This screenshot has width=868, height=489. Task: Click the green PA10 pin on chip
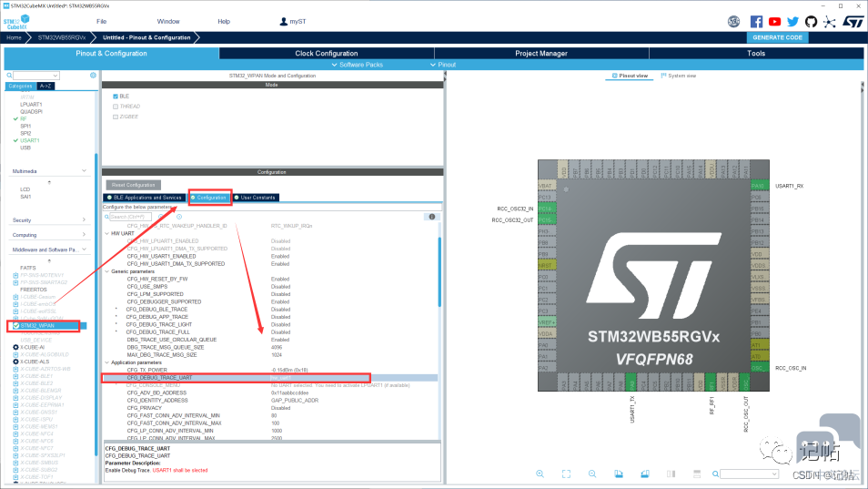point(759,186)
